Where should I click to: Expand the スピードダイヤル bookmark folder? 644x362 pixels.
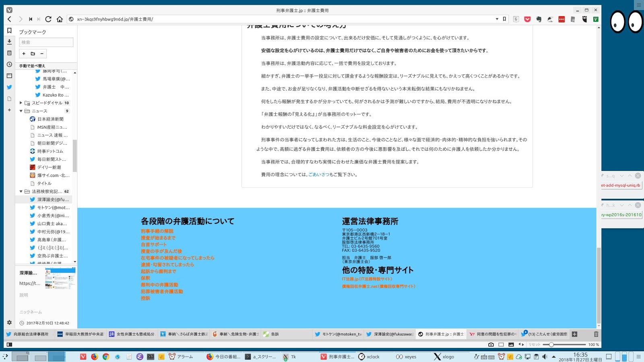21,103
